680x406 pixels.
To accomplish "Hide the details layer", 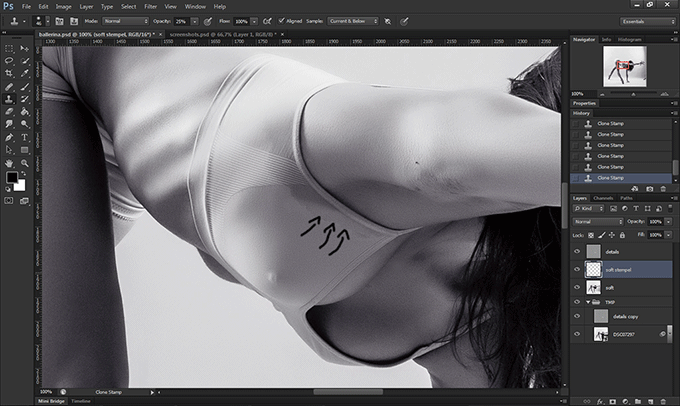I will pos(577,252).
